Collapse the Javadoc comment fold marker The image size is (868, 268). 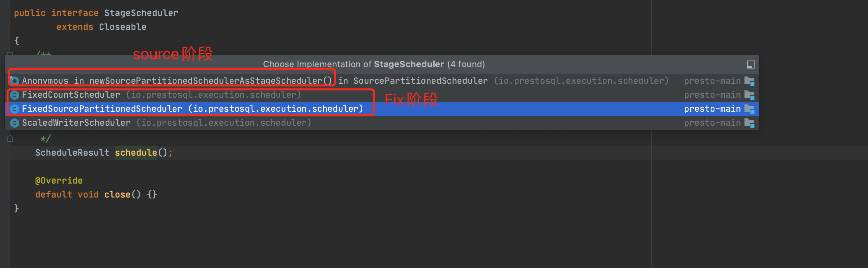tap(10, 139)
